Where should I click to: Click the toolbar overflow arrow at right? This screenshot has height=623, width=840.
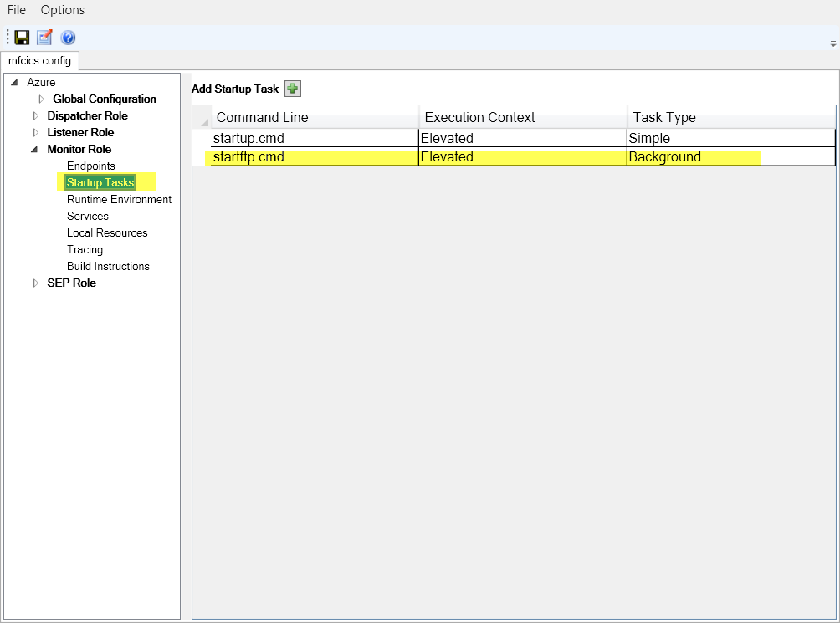coord(832,43)
